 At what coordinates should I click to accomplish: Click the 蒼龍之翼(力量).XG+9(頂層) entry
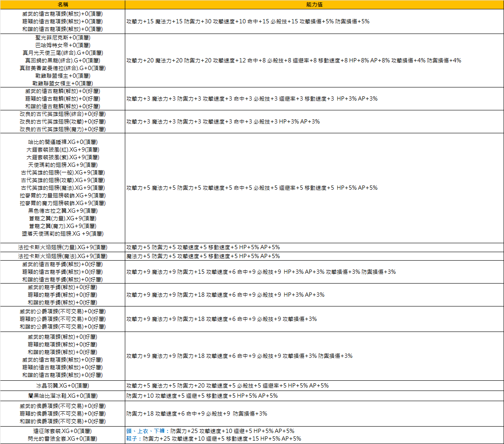62,218
